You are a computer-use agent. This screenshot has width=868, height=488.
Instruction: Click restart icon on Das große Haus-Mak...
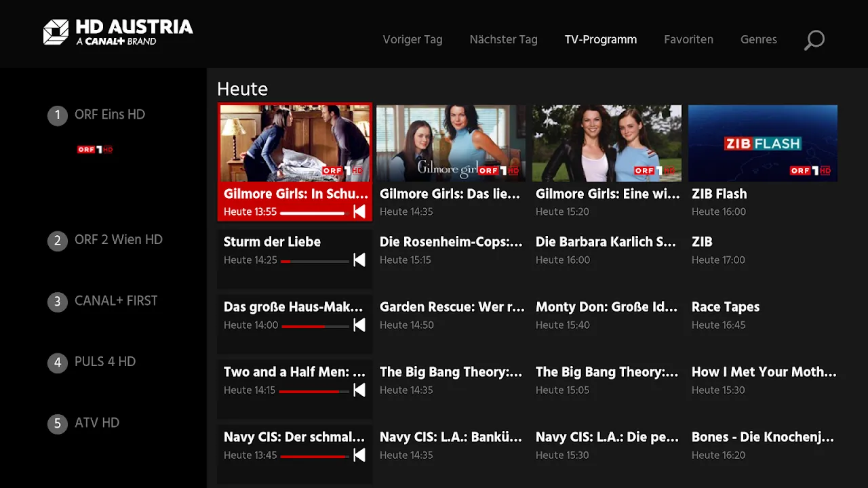tap(359, 325)
